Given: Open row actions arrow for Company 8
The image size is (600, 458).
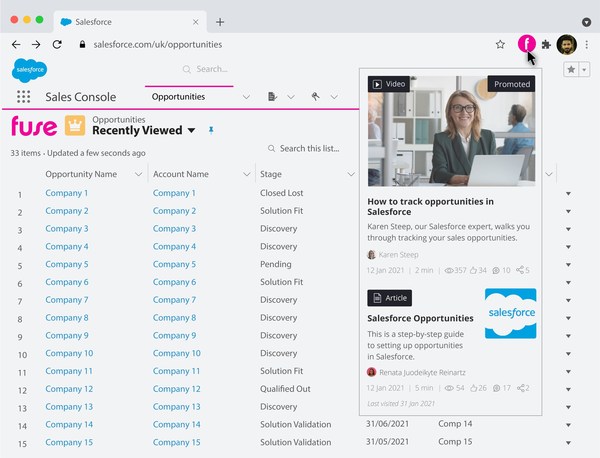Looking at the screenshot, I should tap(568, 318).
